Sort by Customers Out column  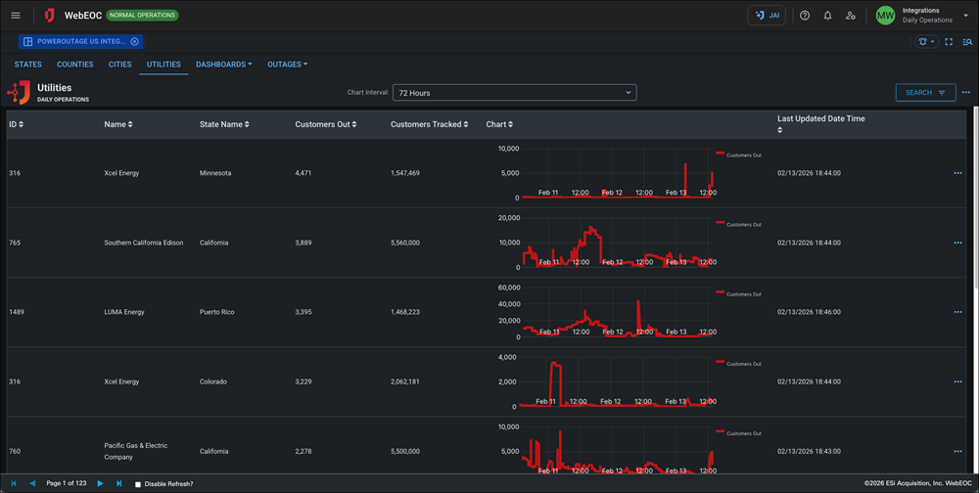(x=325, y=124)
